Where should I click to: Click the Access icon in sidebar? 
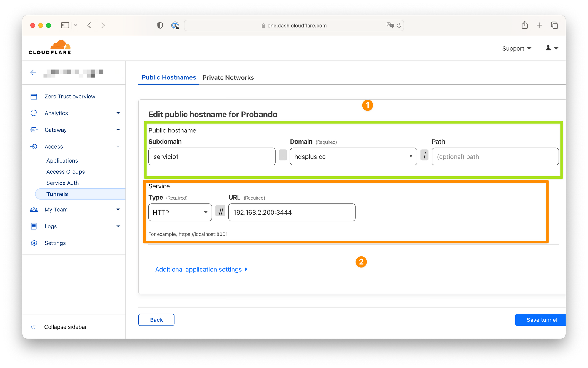[x=34, y=147]
